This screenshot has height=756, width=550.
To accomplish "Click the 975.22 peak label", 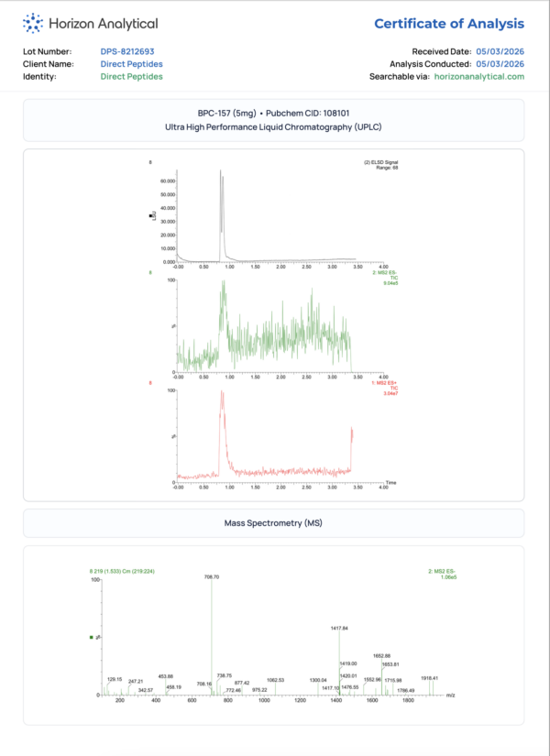I will click(259, 690).
